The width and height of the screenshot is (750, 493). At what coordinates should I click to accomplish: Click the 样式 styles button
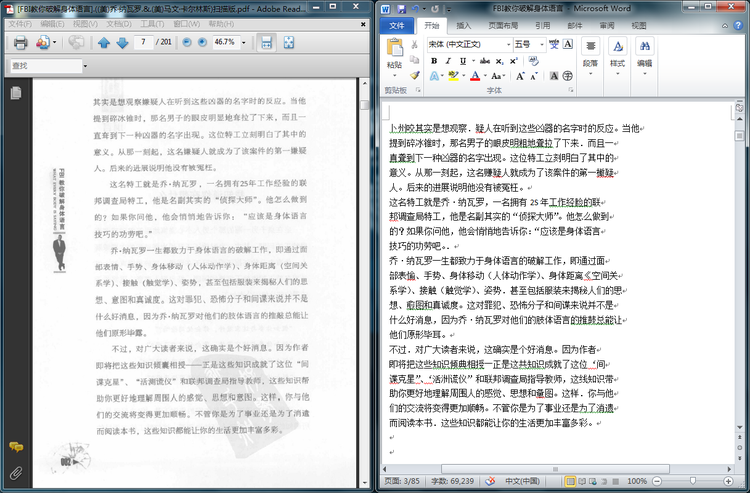click(x=617, y=55)
